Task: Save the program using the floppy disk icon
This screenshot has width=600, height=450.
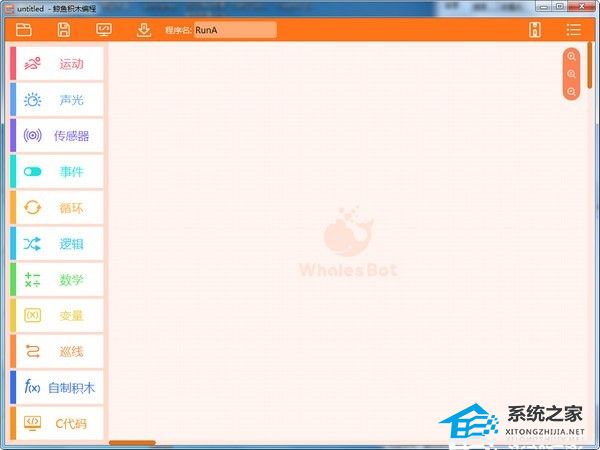Action: (x=64, y=29)
